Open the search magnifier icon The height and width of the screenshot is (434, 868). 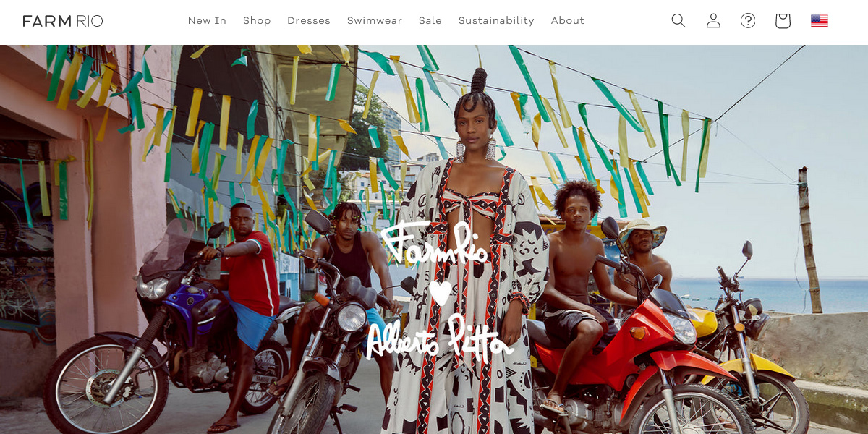(x=678, y=21)
